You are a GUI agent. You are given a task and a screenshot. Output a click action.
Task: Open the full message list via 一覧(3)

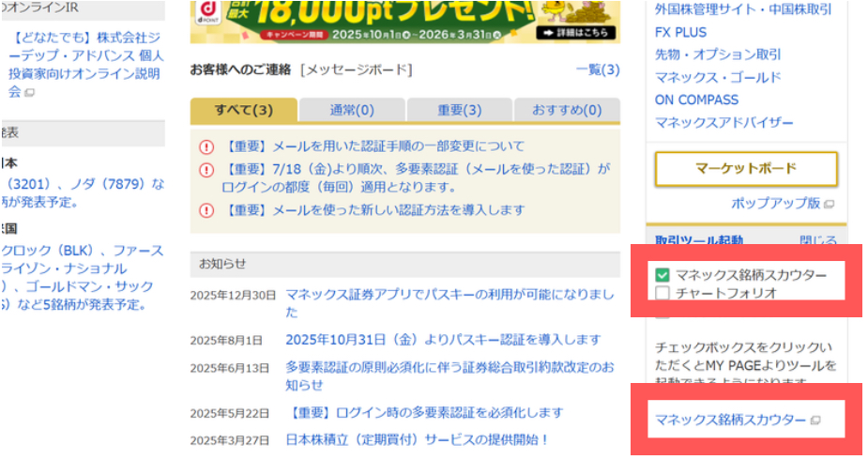pos(598,70)
